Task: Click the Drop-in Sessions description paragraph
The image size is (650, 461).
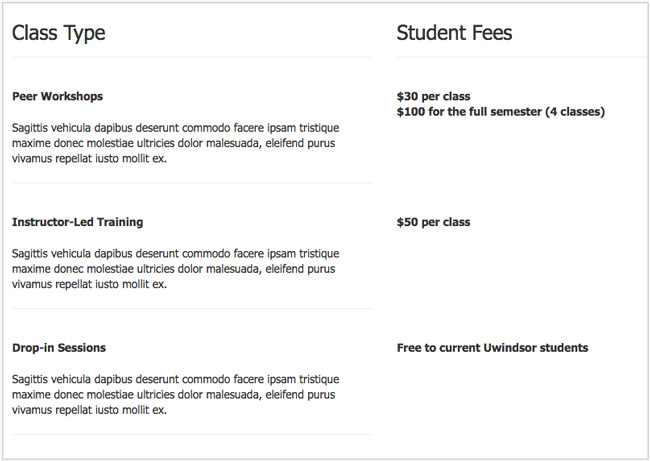Action: (x=175, y=395)
